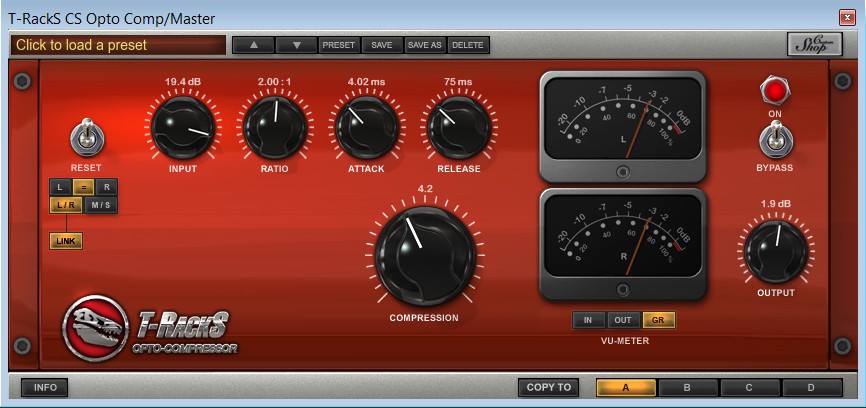Toggle the LINK button

coord(66,241)
